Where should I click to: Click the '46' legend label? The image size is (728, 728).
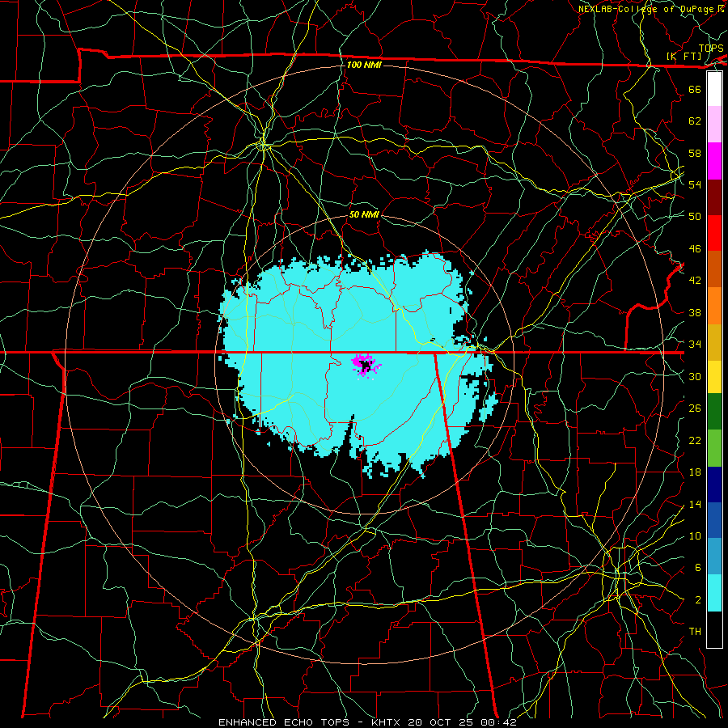695,248
